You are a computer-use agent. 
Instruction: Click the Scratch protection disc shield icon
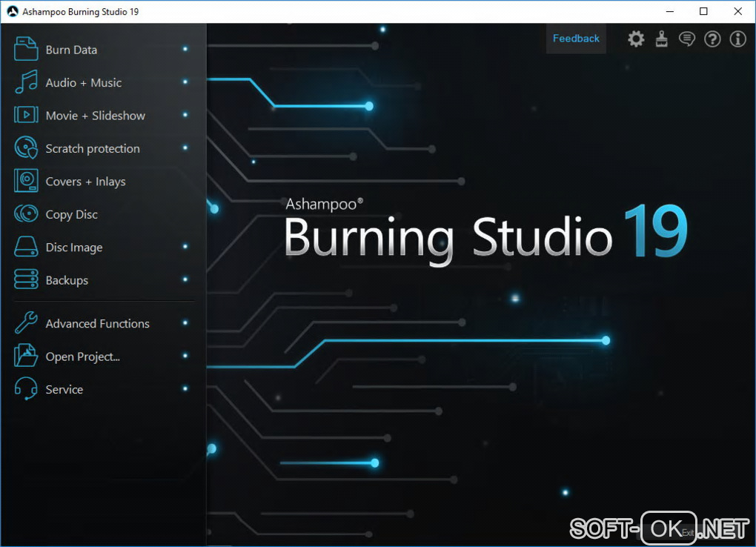click(26, 147)
